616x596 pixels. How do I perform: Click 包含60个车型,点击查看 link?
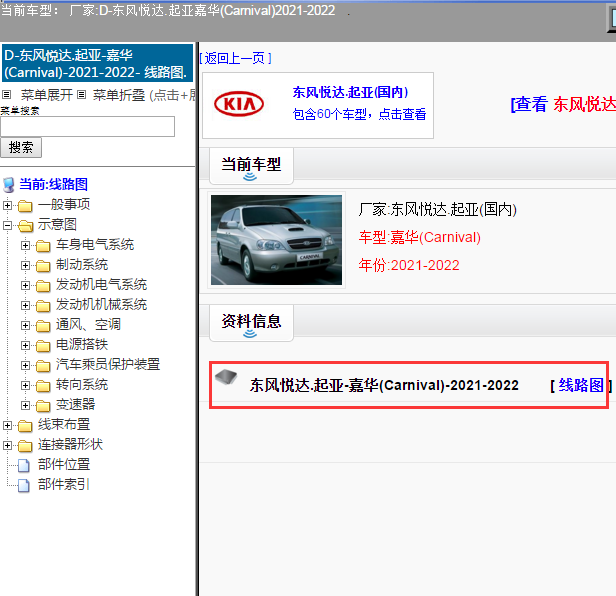(x=359, y=114)
